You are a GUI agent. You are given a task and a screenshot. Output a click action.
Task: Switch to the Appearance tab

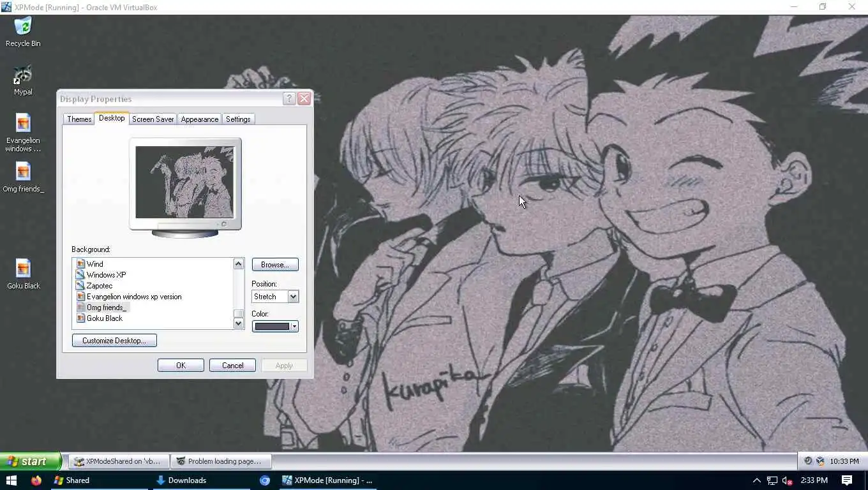pos(200,119)
